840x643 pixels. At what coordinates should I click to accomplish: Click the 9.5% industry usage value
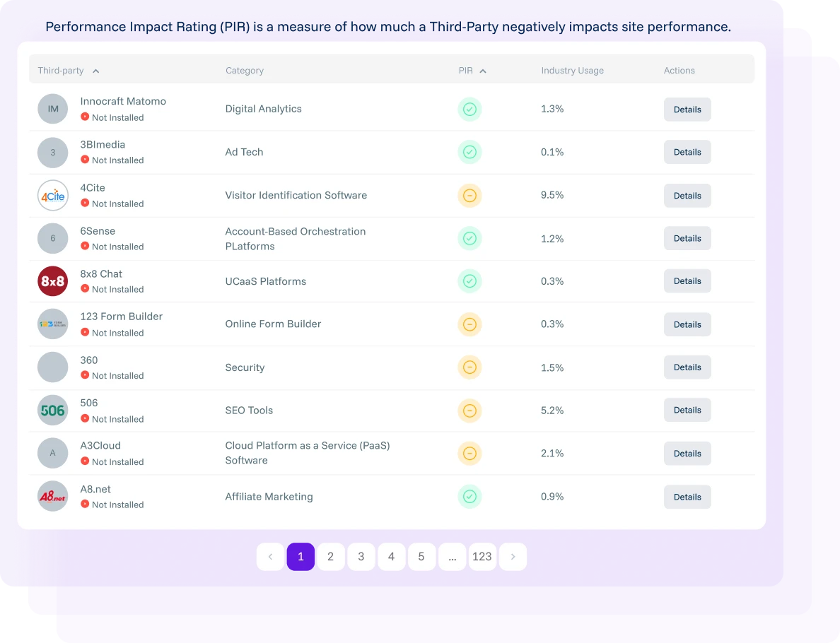click(552, 195)
